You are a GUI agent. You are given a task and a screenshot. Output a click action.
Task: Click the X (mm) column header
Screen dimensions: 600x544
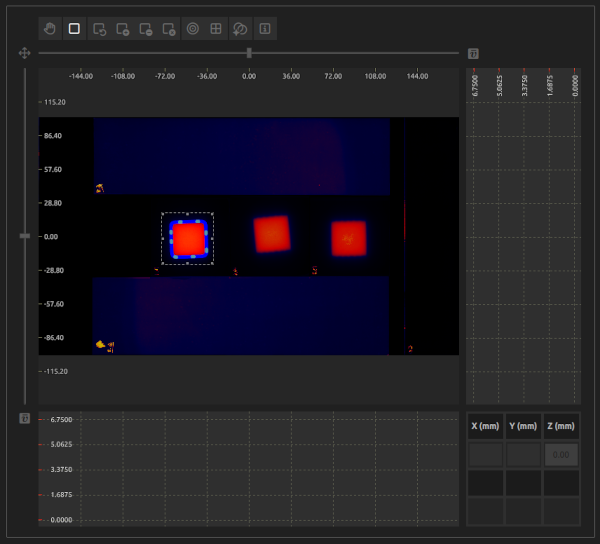[x=485, y=426]
